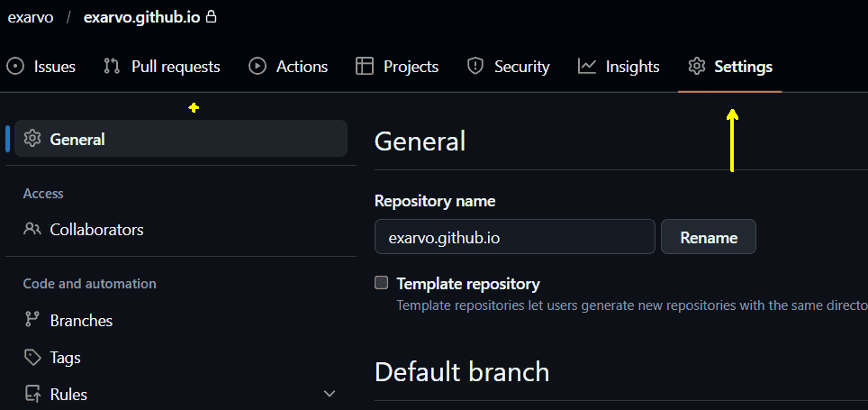Open the exarvo.github.io repository link
The height and width of the screenshot is (410, 868).
[142, 17]
